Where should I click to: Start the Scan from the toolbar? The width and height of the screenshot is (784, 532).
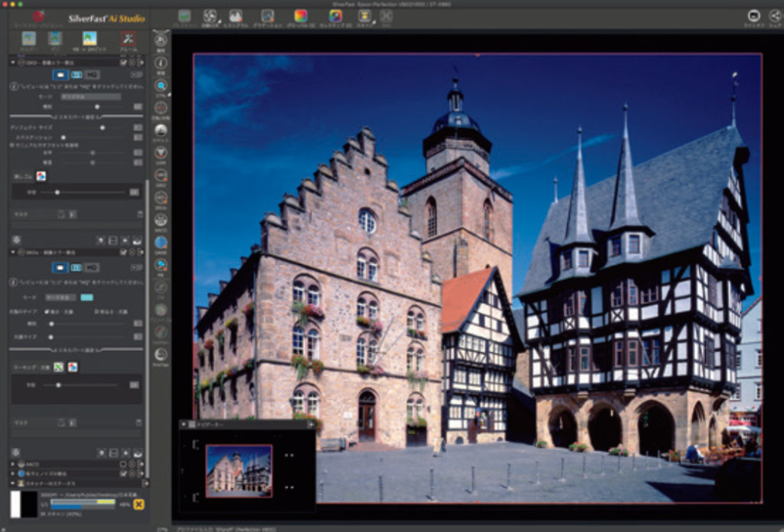coord(364,15)
